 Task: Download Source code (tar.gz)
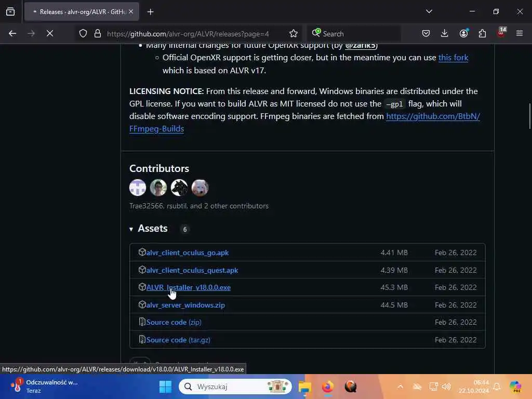[x=178, y=340]
